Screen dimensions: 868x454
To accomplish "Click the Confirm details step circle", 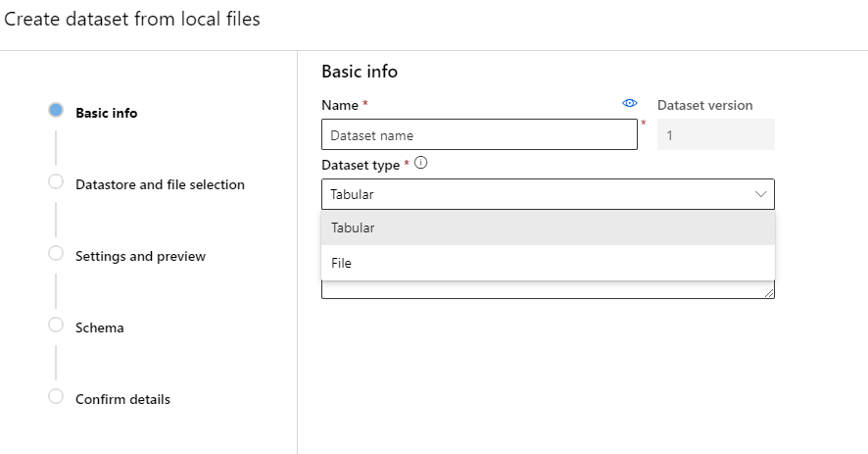I will 56,396.
